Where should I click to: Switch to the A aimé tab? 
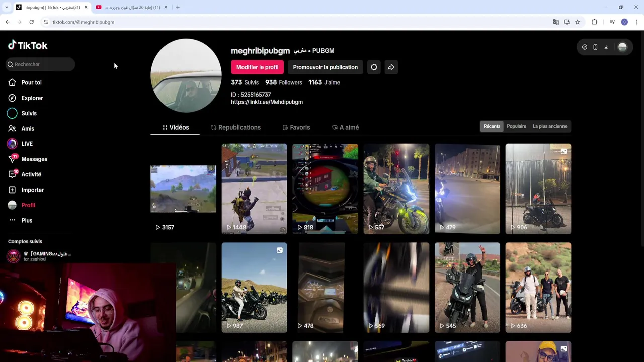coord(345,128)
